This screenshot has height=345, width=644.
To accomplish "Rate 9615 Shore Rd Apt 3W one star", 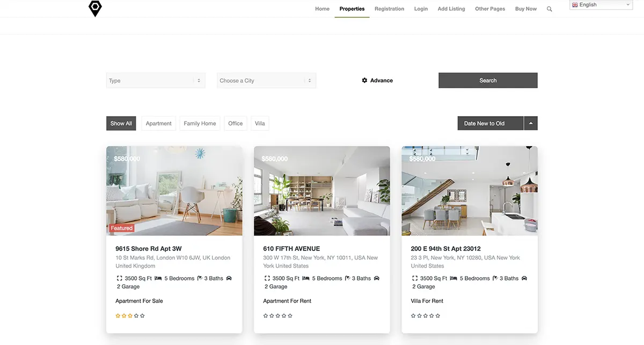I will tap(118, 316).
